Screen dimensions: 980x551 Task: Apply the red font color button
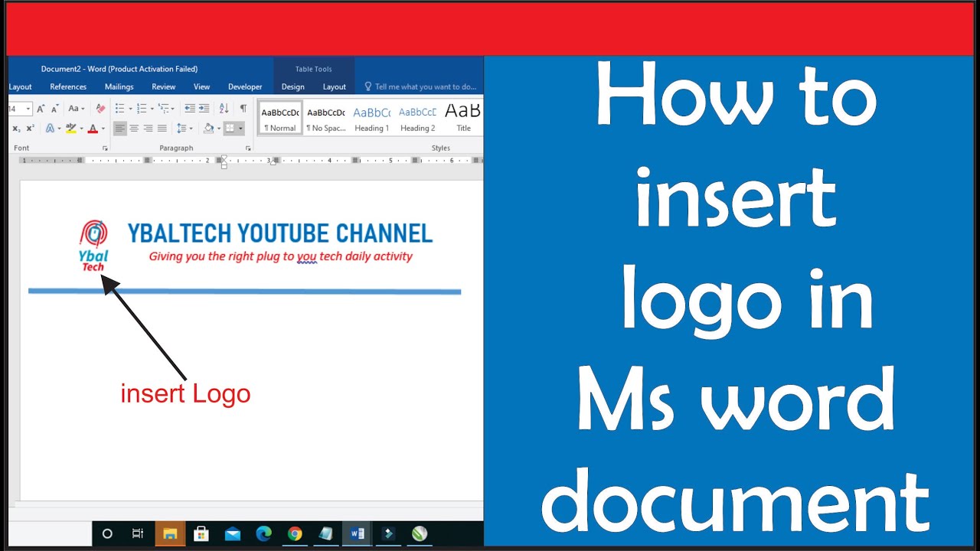point(93,129)
